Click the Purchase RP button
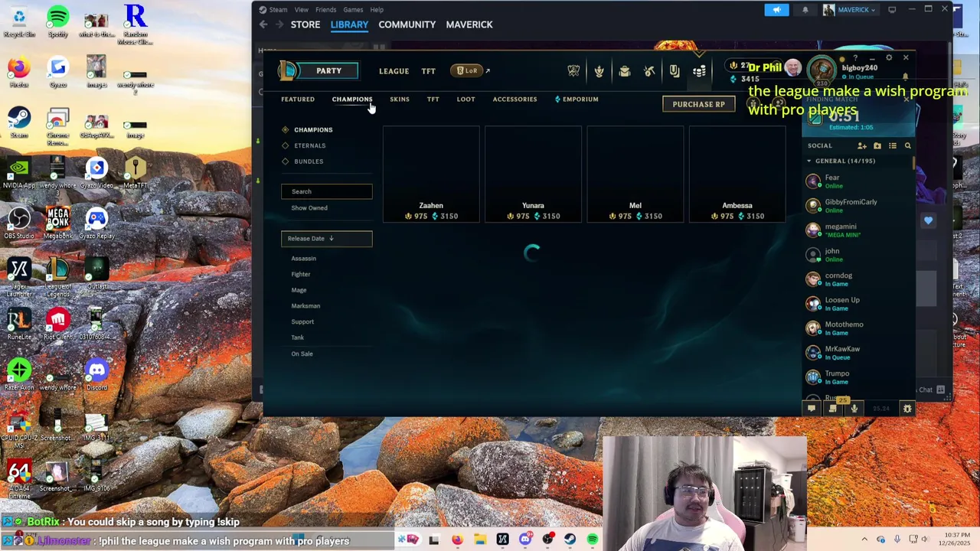This screenshot has width=980, height=551. [698, 104]
